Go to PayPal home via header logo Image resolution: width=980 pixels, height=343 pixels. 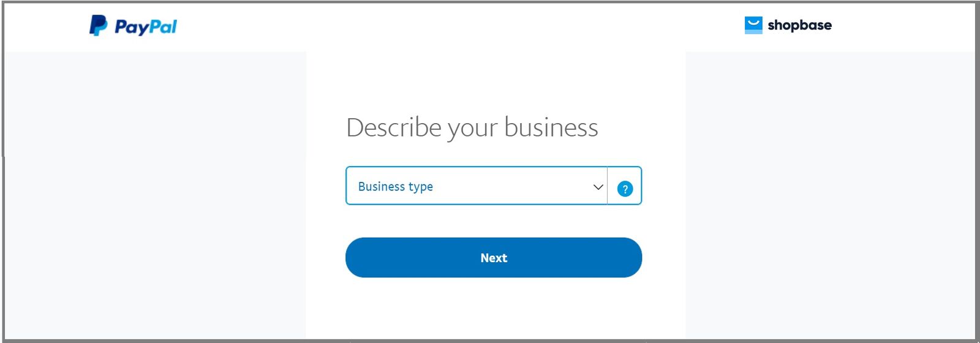pos(133,26)
